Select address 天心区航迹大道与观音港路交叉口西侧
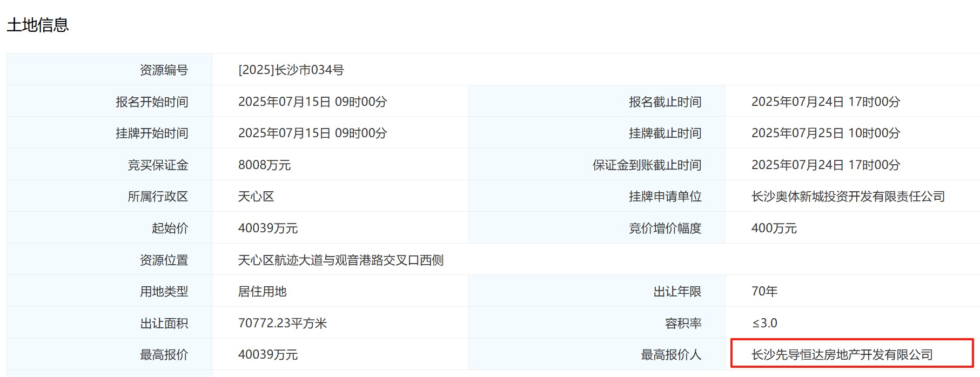980x377 pixels. (341, 260)
